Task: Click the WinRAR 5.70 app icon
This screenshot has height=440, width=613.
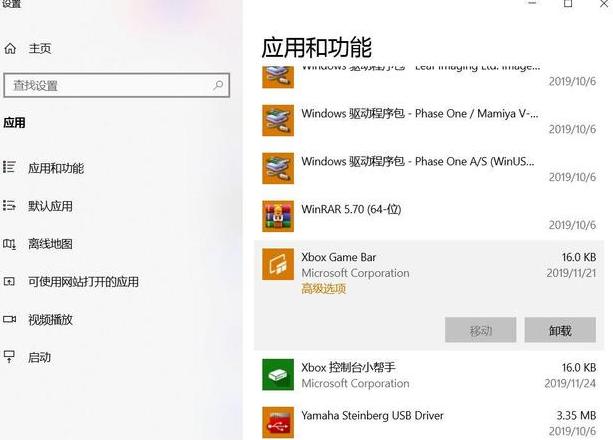Action: coord(278,216)
